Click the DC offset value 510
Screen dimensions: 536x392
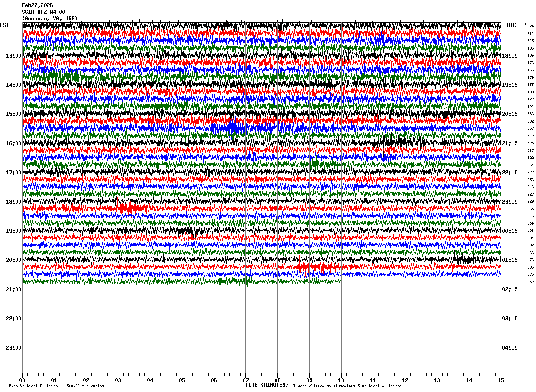coord(531,34)
